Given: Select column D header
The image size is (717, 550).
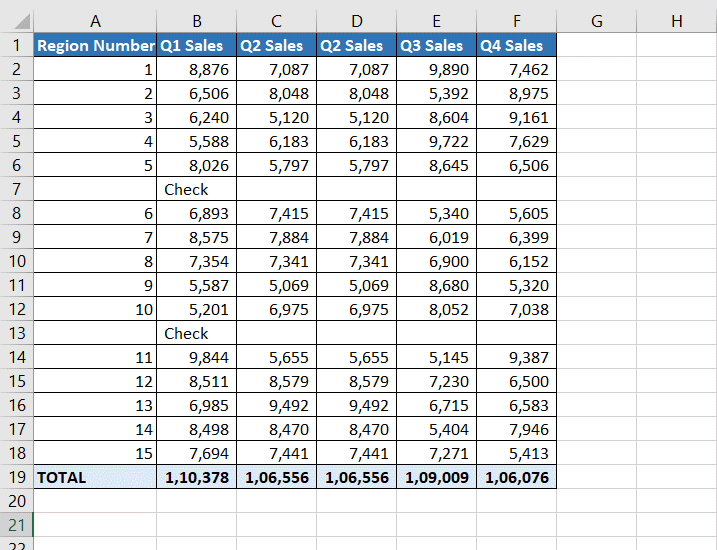Looking at the screenshot, I should click(x=357, y=21).
